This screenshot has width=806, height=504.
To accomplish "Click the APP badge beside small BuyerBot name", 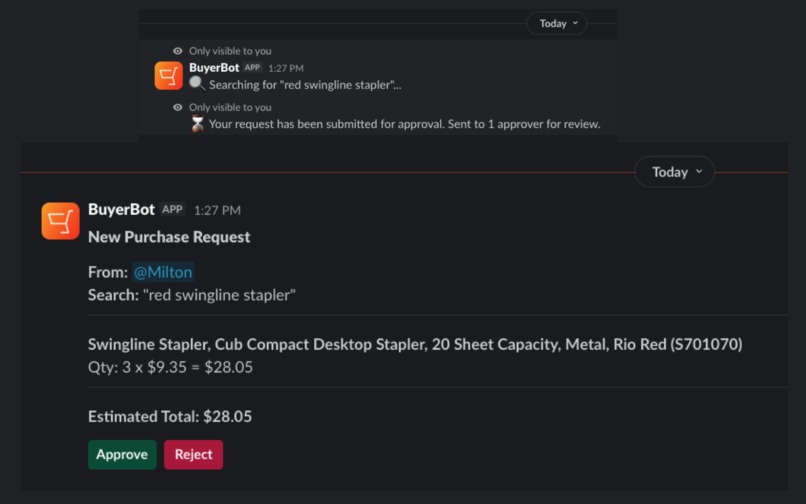I will (x=252, y=67).
